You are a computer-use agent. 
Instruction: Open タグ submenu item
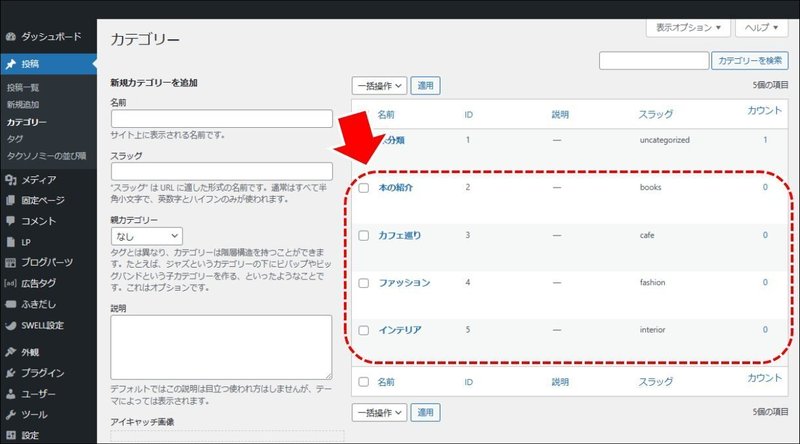15,139
